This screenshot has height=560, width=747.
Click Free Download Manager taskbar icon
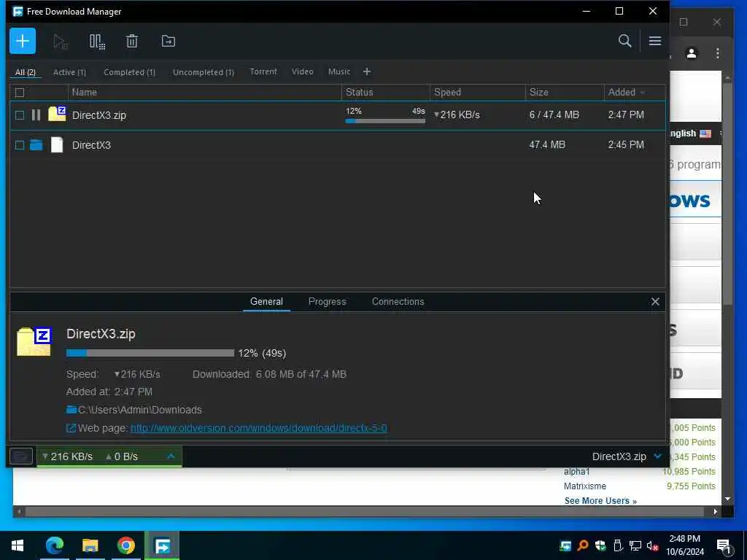click(x=162, y=545)
